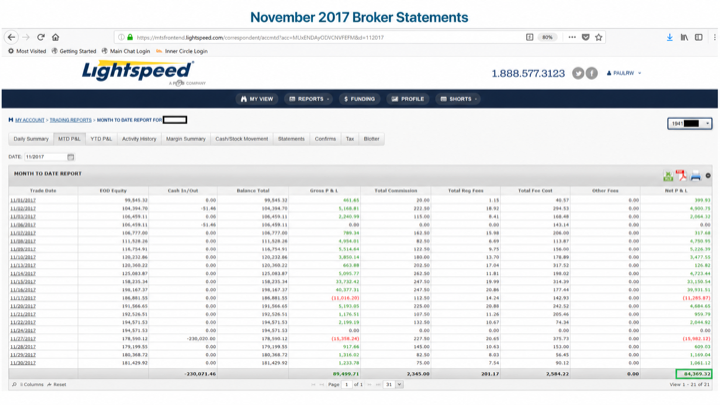The image size is (720, 405).
Task: Click the browser back arrow
Action: click(11, 37)
